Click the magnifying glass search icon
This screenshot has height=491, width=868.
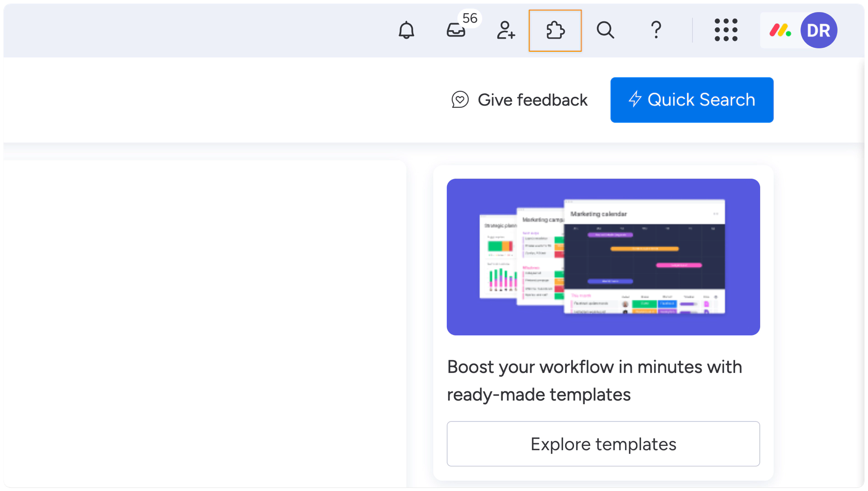[x=605, y=30]
